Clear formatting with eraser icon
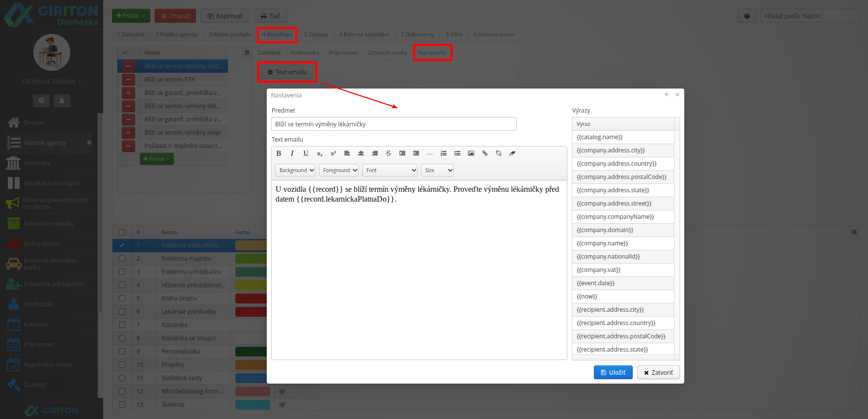The height and width of the screenshot is (419, 868). (x=512, y=153)
